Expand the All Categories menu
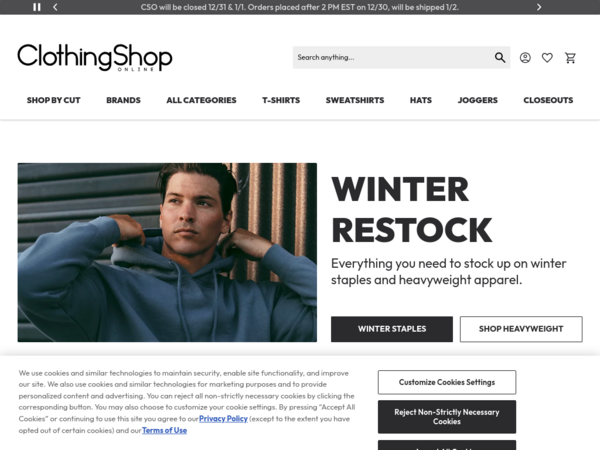Viewport: 600px width, 450px height. pyautogui.click(x=201, y=100)
